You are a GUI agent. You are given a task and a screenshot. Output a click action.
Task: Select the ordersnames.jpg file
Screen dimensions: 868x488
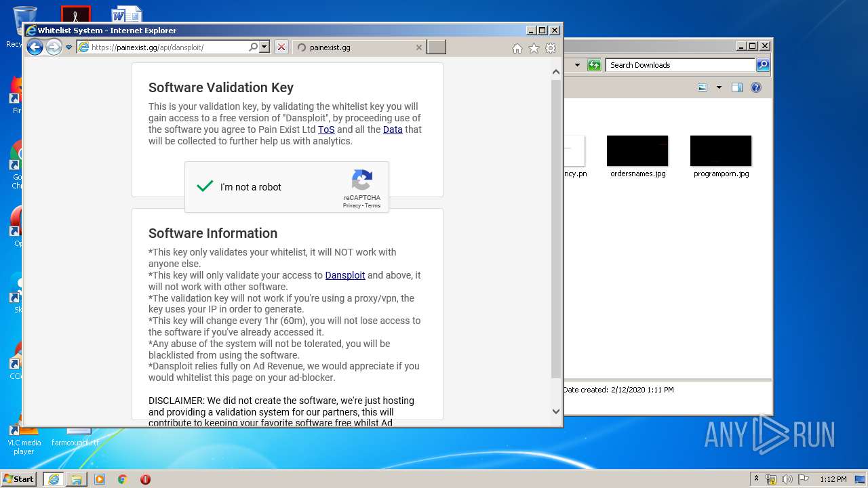coord(637,157)
